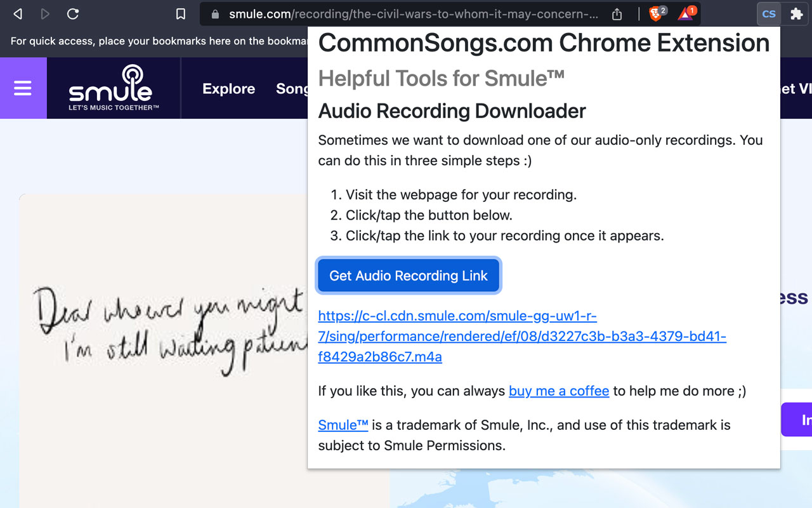The height and width of the screenshot is (508, 812).
Task: Click the extension icon with red badge 1
Action: (x=684, y=13)
